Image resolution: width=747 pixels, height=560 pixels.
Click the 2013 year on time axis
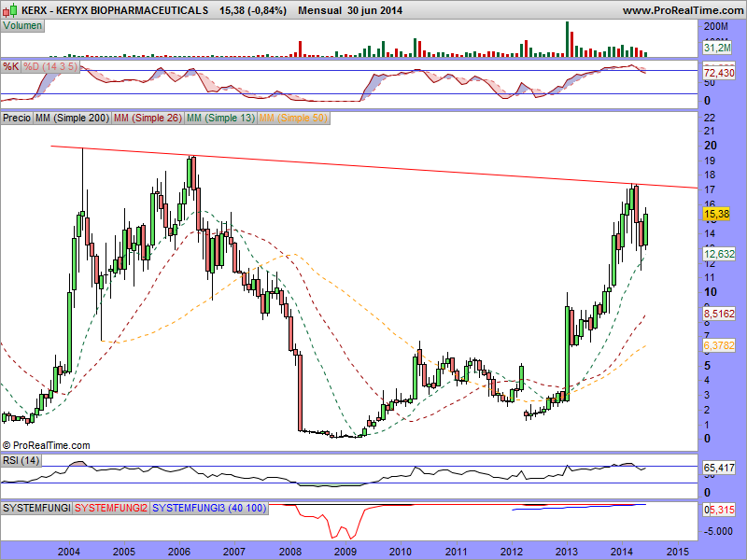[567, 552]
